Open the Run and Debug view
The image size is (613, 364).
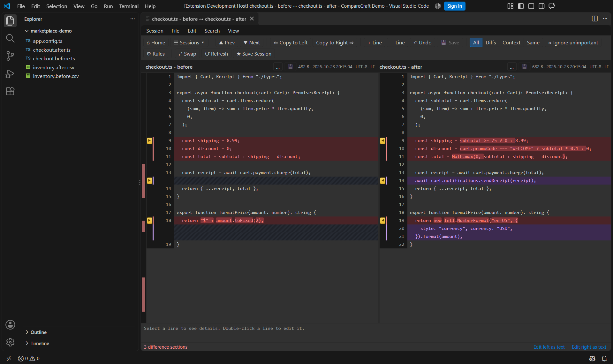click(10, 74)
